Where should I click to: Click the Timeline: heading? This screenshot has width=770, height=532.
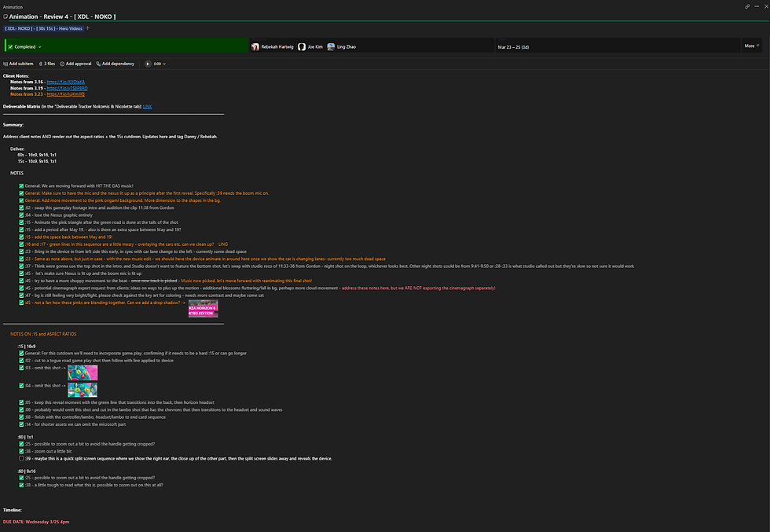[13, 510]
